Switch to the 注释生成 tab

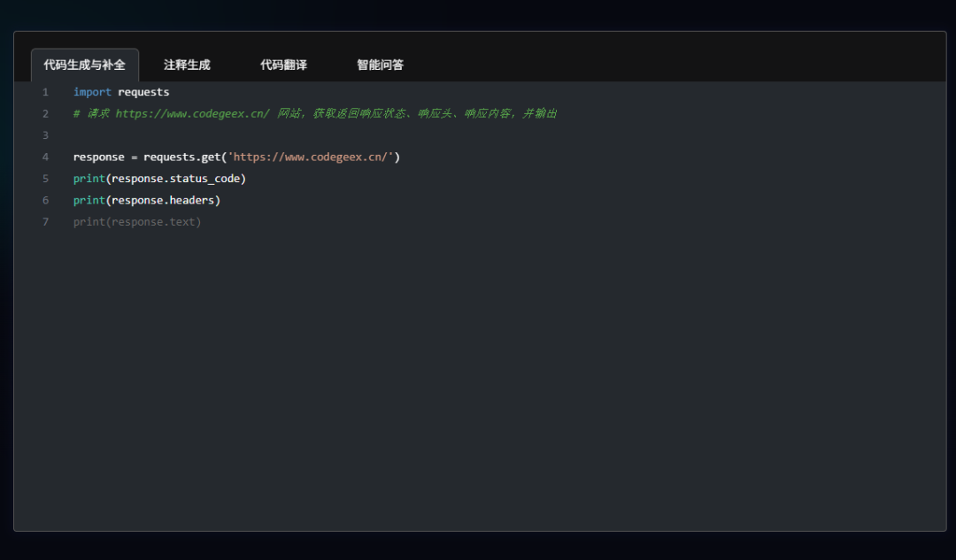tap(186, 64)
